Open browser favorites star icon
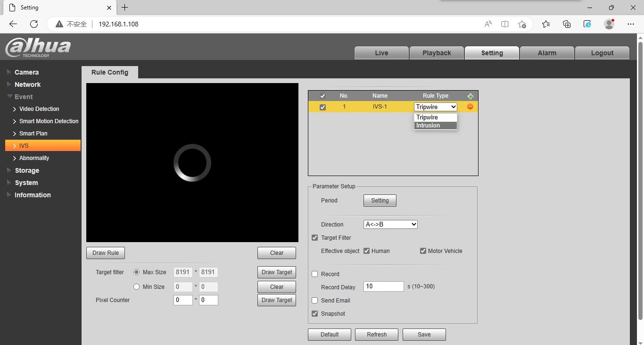Image resolution: width=644 pixels, height=345 pixels. click(546, 24)
